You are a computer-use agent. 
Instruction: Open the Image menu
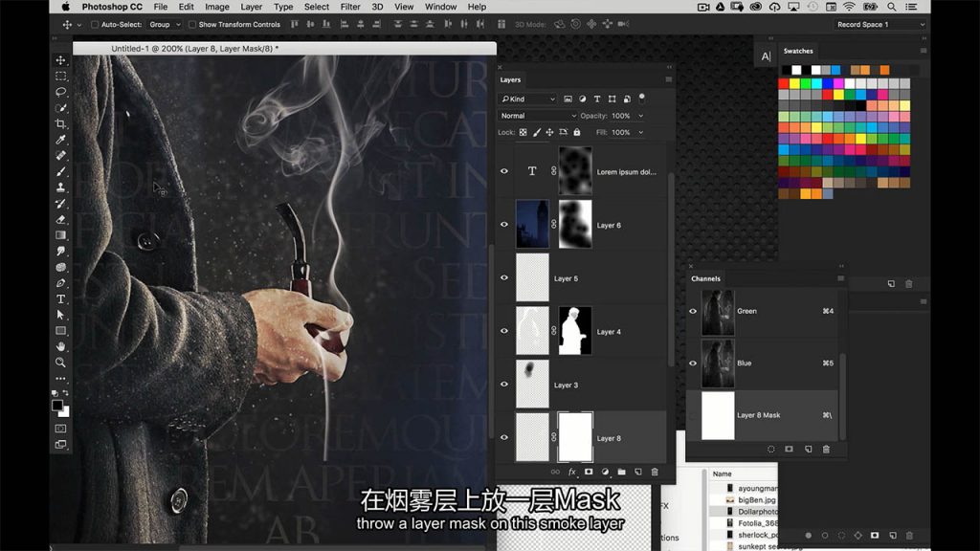(217, 7)
